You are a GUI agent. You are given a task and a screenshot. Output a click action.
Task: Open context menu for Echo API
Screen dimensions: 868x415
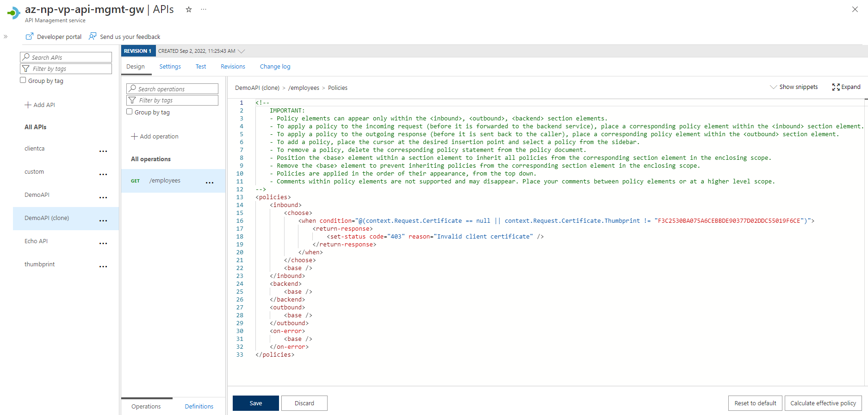[103, 244]
